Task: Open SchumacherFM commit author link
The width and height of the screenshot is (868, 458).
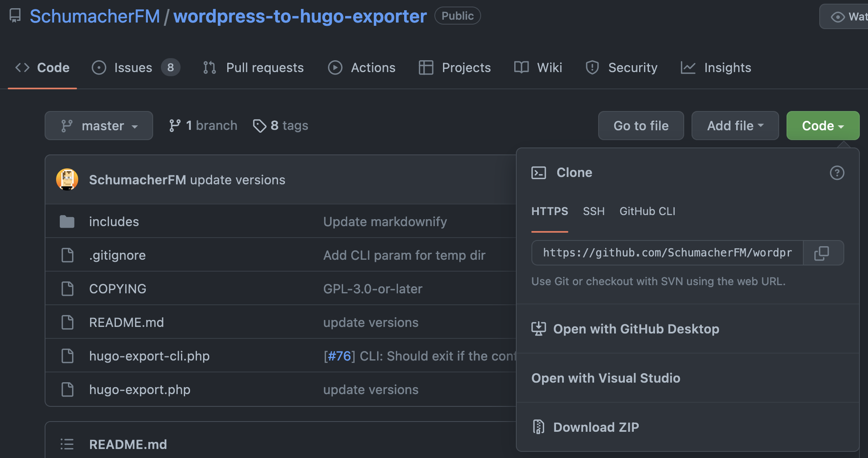Action: (x=138, y=180)
